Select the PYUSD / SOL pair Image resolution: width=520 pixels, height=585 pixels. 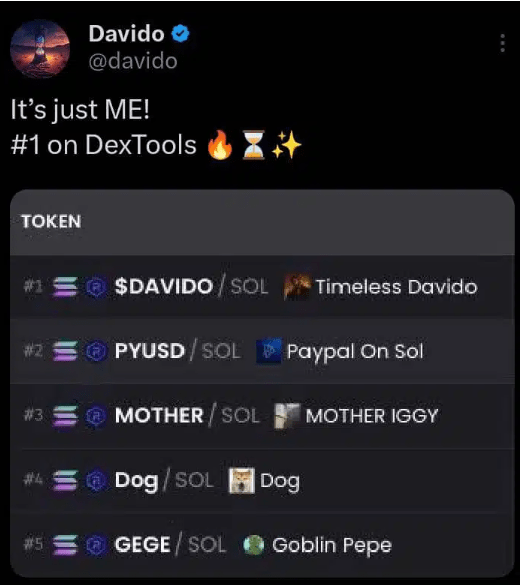pos(178,351)
